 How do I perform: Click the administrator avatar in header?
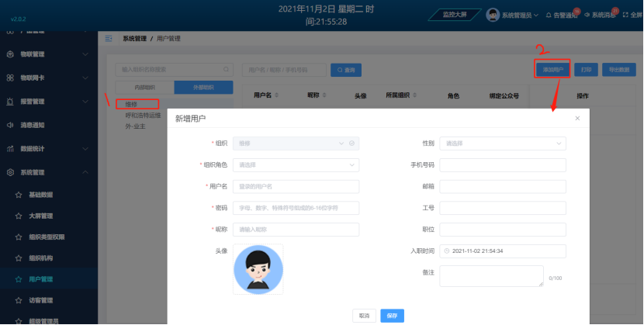[x=493, y=15]
